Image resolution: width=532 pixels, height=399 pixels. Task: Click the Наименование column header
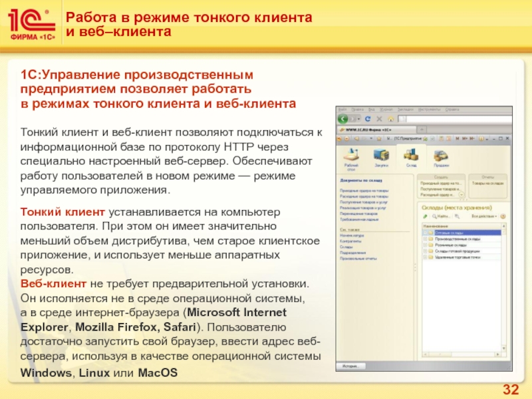coord(462,226)
